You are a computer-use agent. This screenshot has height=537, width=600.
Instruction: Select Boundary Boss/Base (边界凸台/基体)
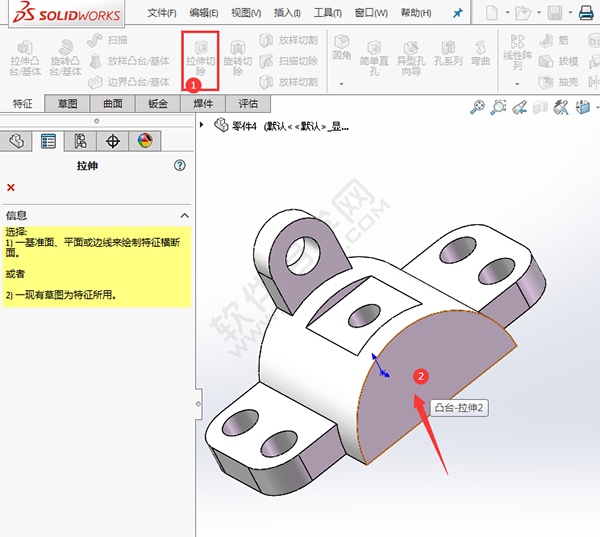click(129, 82)
